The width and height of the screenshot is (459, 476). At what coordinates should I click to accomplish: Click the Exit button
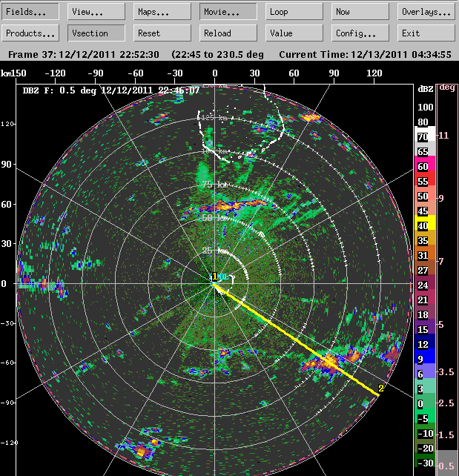coord(426,33)
